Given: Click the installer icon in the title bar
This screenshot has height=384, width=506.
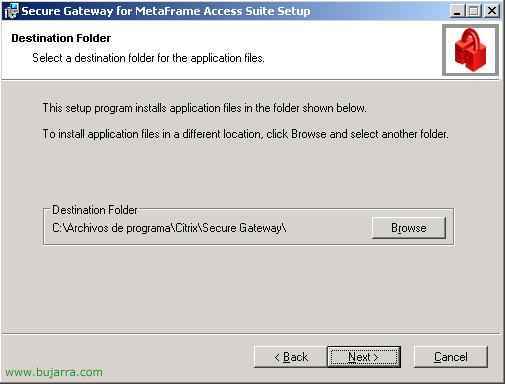Looking at the screenshot, I should [11, 11].
